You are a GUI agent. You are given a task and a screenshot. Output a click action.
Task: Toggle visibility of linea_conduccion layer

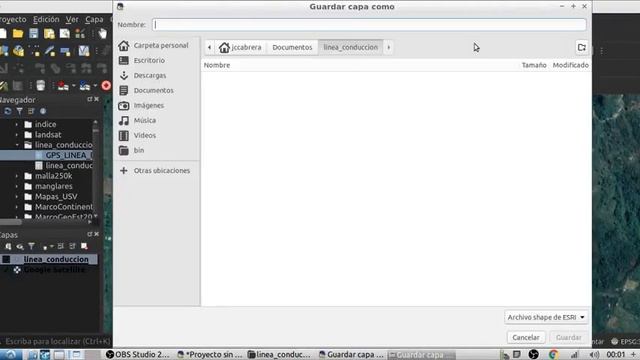coord(6,259)
